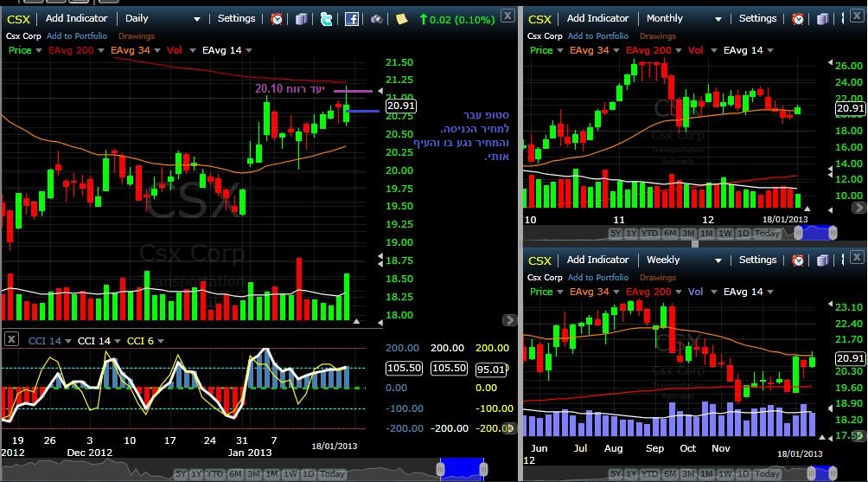Click Drawings link in Weekly chart

point(658,278)
